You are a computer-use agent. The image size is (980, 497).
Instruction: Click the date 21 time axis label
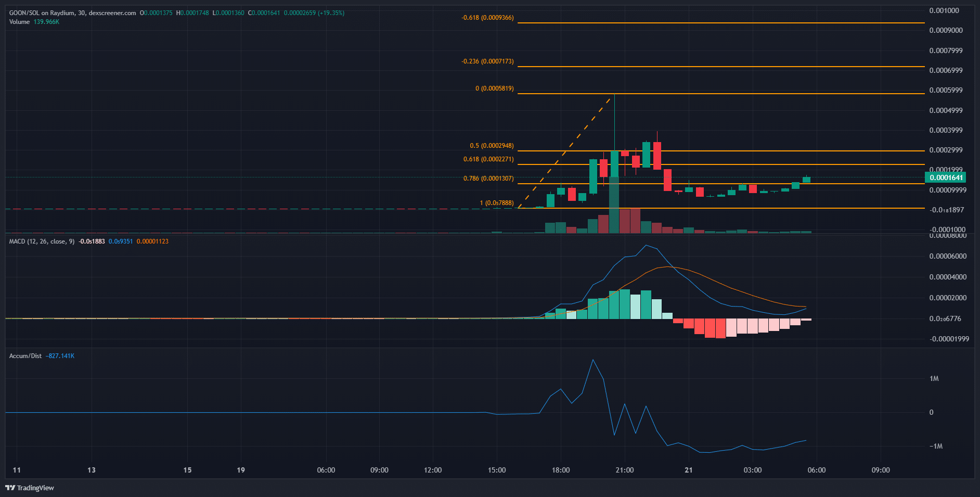point(689,470)
